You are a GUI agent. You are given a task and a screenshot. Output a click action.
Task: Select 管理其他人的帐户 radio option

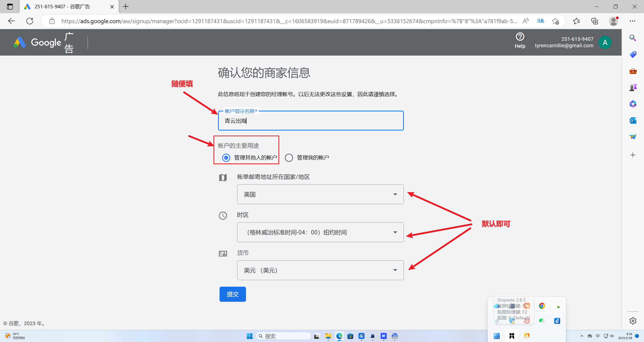[226, 158]
